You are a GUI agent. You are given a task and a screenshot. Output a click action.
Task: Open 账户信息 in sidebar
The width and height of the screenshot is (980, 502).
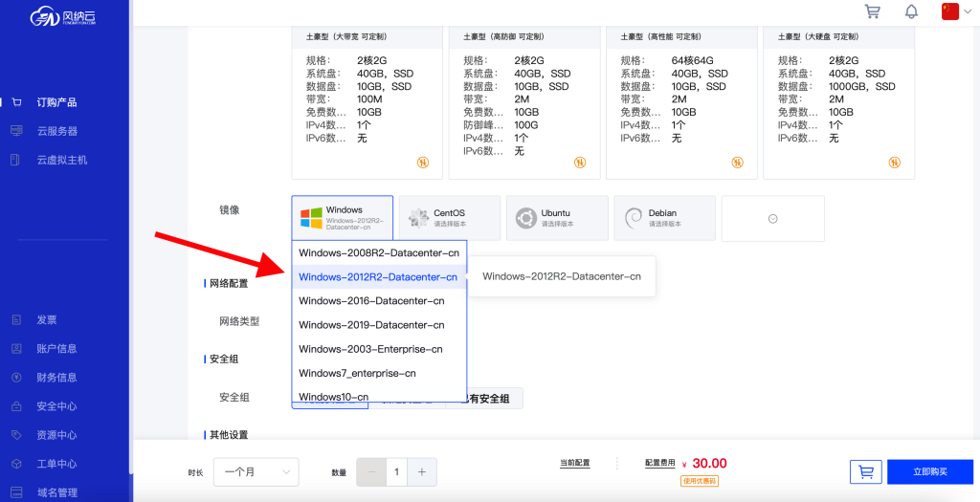click(x=56, y=348)
